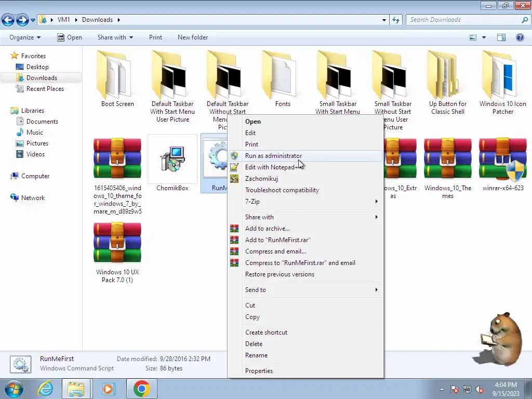Click the New folder button

193,37
